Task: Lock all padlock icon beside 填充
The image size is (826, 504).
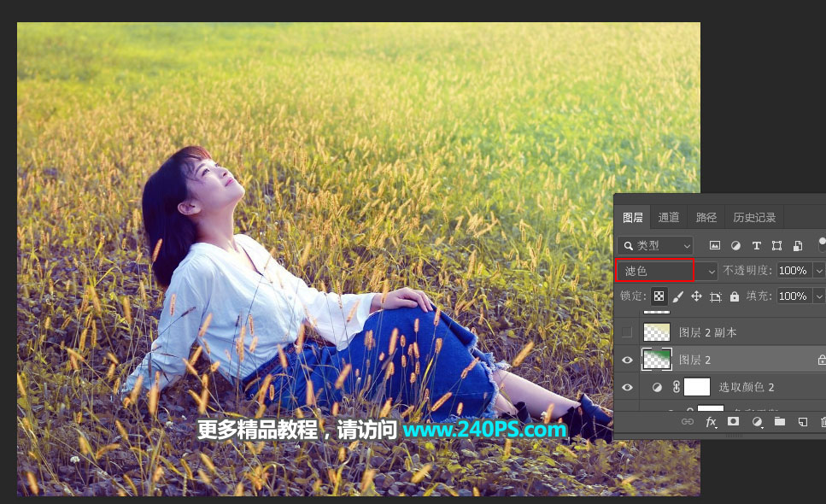Action: (x=735, y=296)
